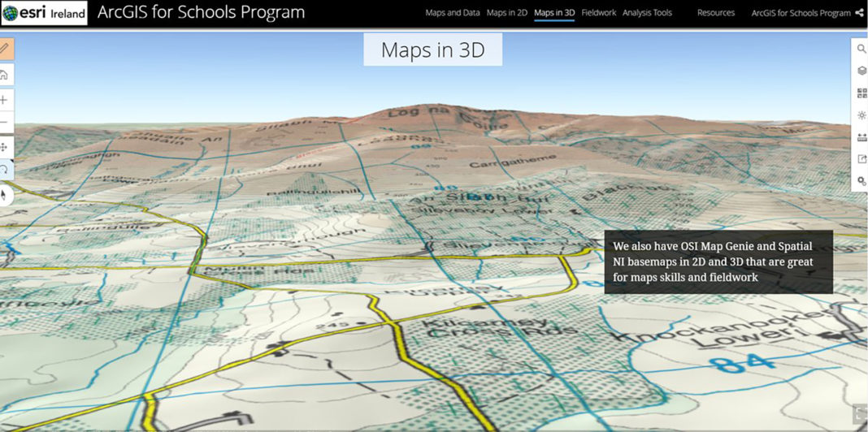Switch to Maps in 2D tab
The height and width of the screenshot is (432, 868).
point(507,13)
